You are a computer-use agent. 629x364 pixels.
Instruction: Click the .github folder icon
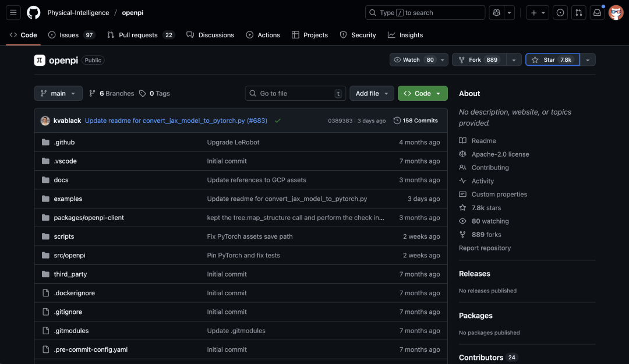pyautogui.click(x=46, y=143)
